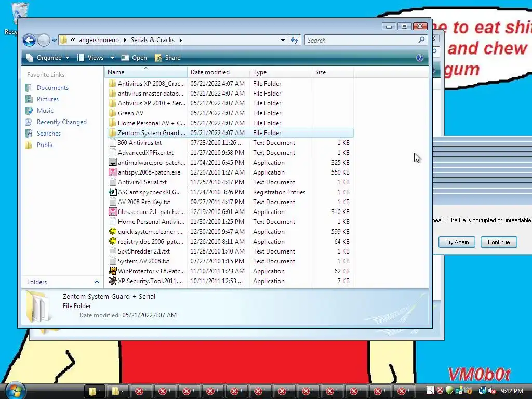Select Home Personal Antivir... text file icon
Viewport: 532px width, 399px height.
coord(112,221)
